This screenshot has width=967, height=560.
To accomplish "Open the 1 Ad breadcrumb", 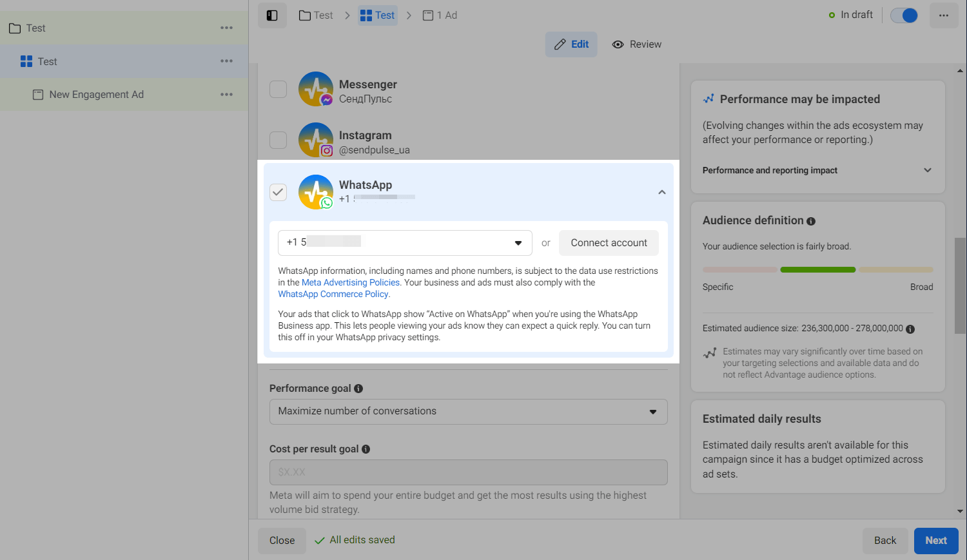I will [440, 15].
